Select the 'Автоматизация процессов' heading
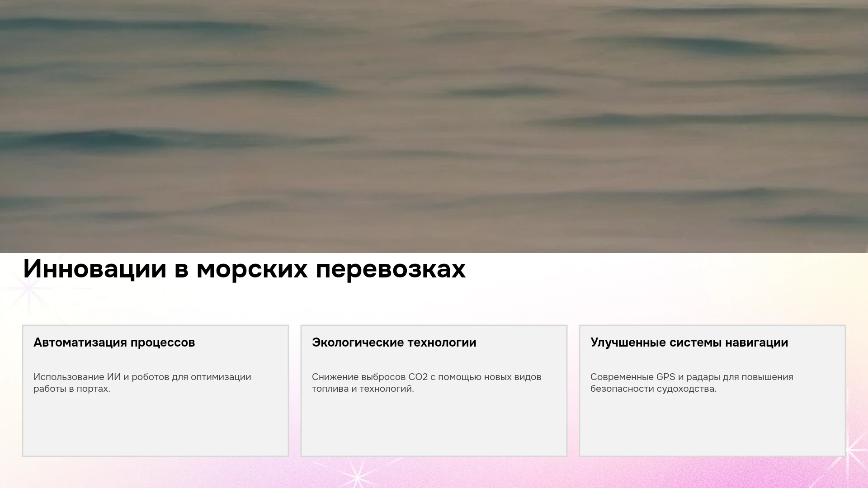The height and width of the screenshot is (488, 868). coord(114,343)
